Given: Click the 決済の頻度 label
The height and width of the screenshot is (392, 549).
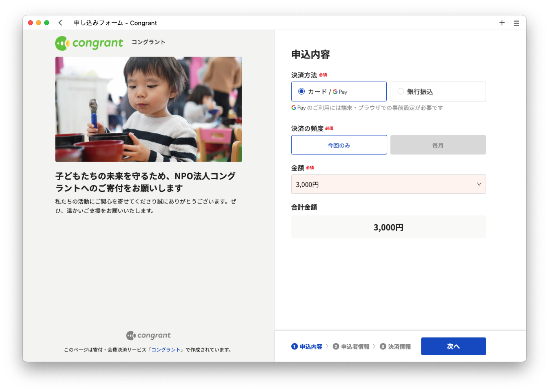Looking at the screenshot, I should [307, 129].
